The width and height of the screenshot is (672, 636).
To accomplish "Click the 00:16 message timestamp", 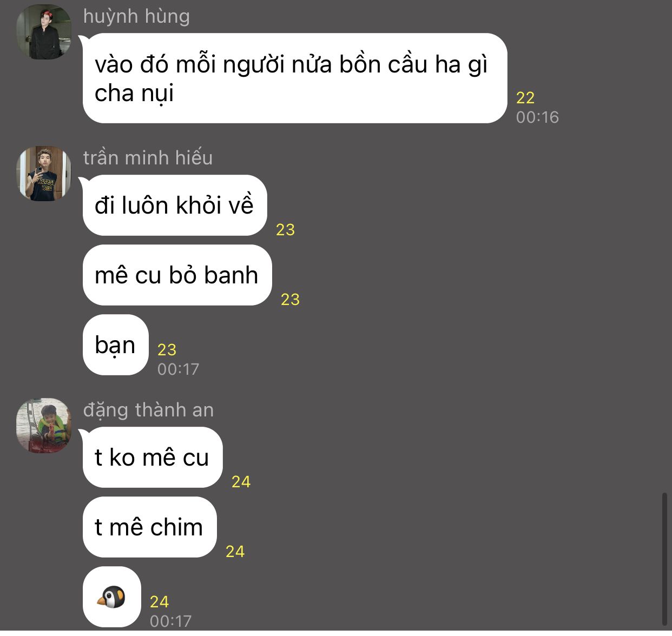I will click(537, 117).
